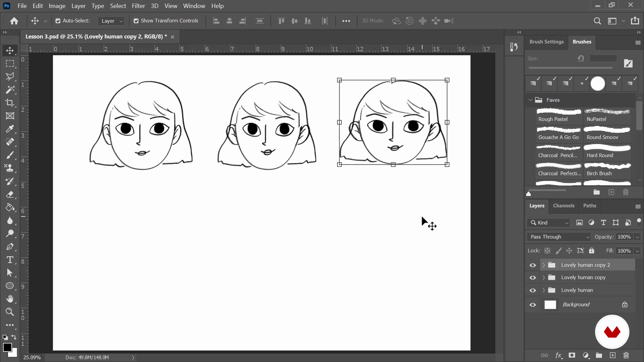Select the Spot Healing Brush tool
Viewport: 644px width, 362px height.
[x=10, y=142]
